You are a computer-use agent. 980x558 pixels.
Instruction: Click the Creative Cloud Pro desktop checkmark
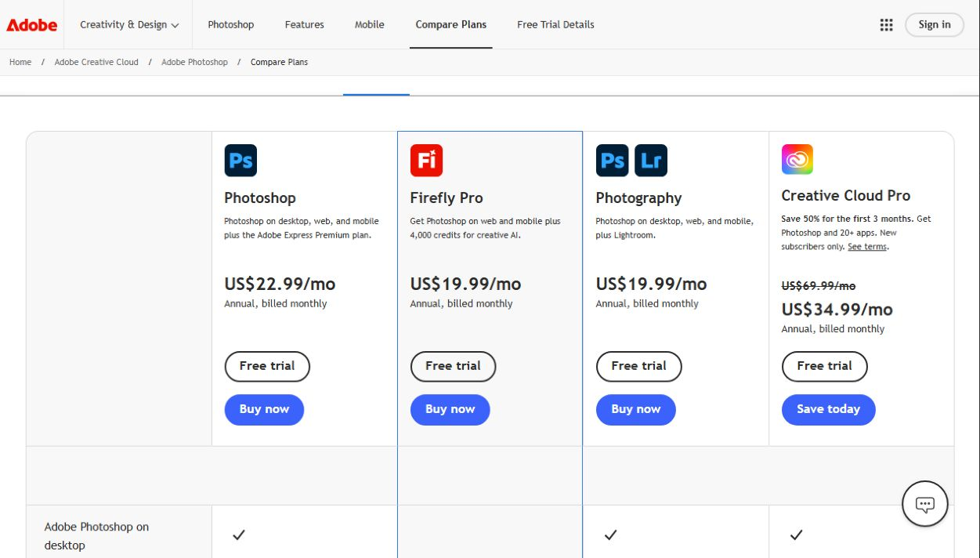coord(796,535)
